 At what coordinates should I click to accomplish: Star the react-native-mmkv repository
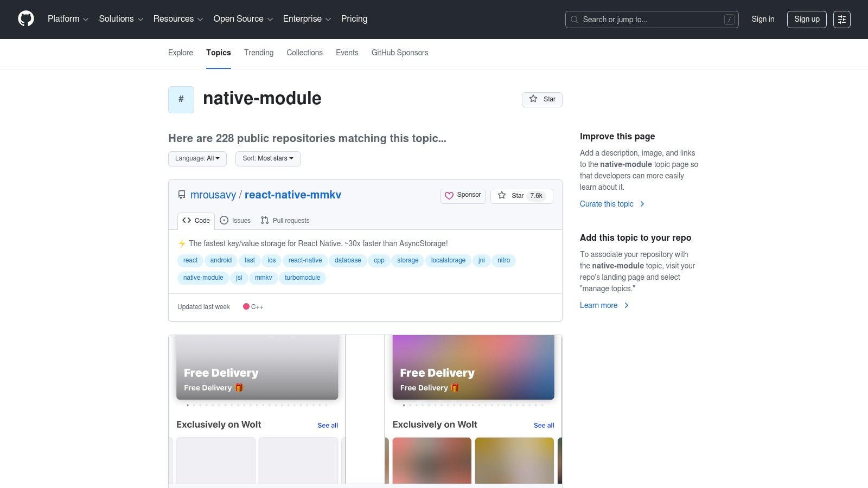pyautogui.click(x=521, y=196)
